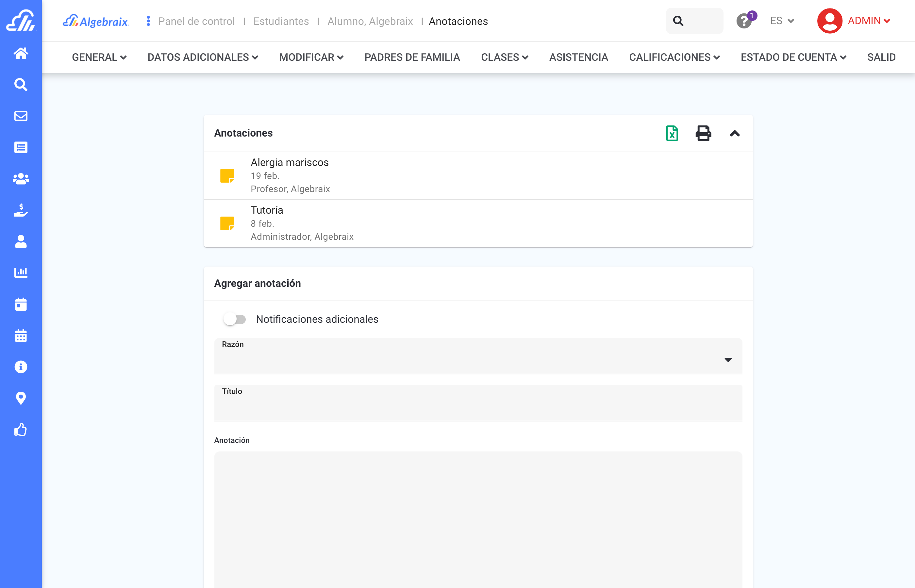915x588 pixels.
Task: Enable Notificaciones adicionales switch
Action: (235, 319)
